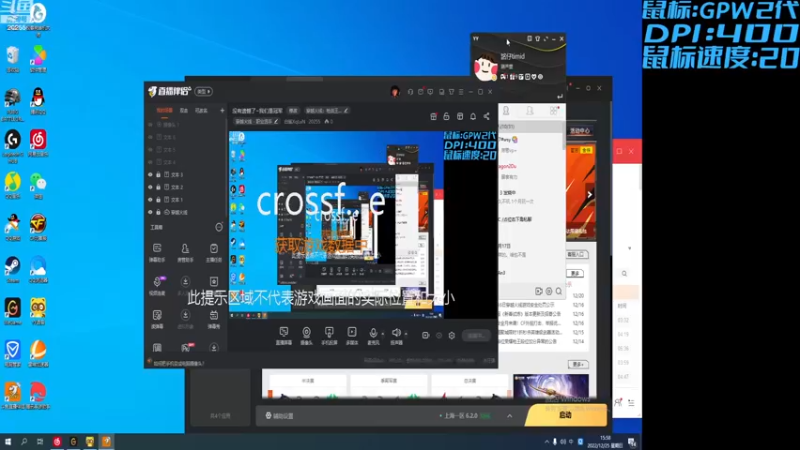Click the share icon above the preview
This screenshot has width=800, height=450.
(486, 116)
